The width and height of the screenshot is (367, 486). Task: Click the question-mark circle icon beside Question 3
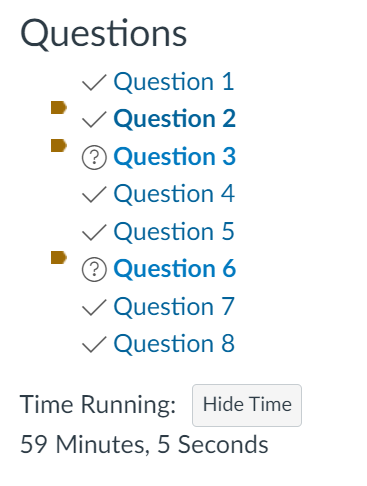click(x=94, y=157)
